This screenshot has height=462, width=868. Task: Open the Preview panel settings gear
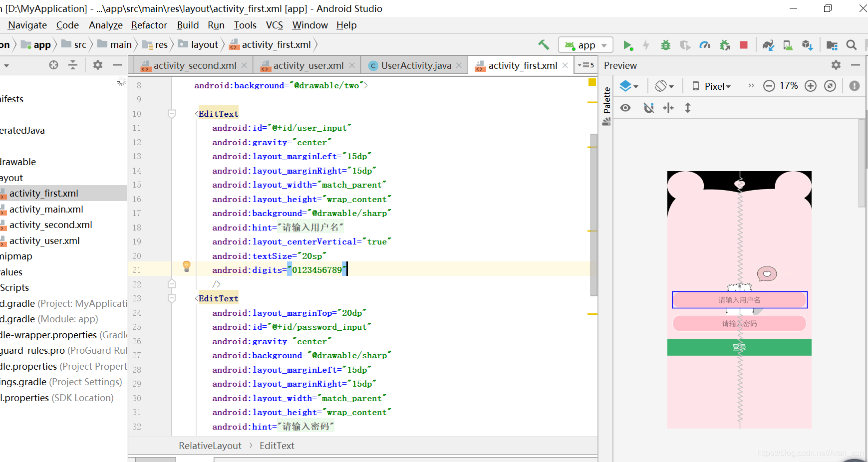pos(836,65)
